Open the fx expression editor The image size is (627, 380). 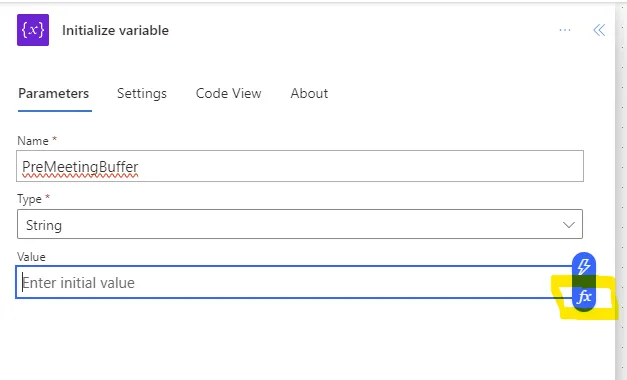click(584, 297)
